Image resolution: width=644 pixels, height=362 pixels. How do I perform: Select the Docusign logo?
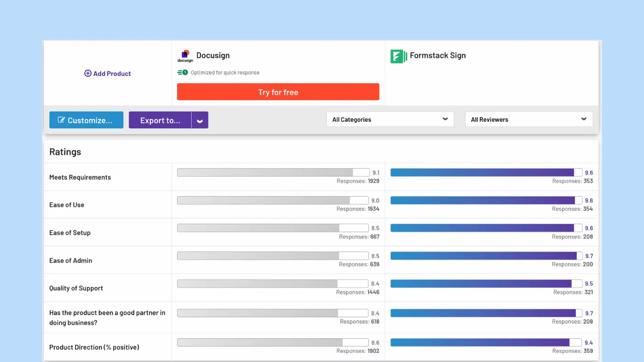coord(185,55)
